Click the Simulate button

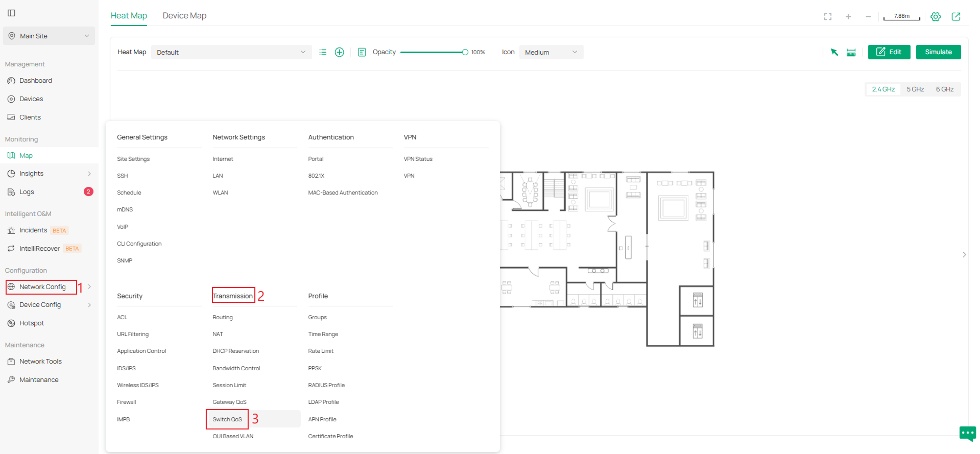(x=938, y=52)
